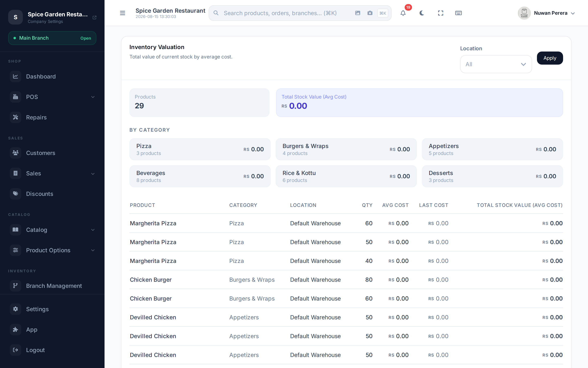The image size is (588, 368).
Task: Open the keyboard shortcuts icon
Action: (x=459, y=13)
